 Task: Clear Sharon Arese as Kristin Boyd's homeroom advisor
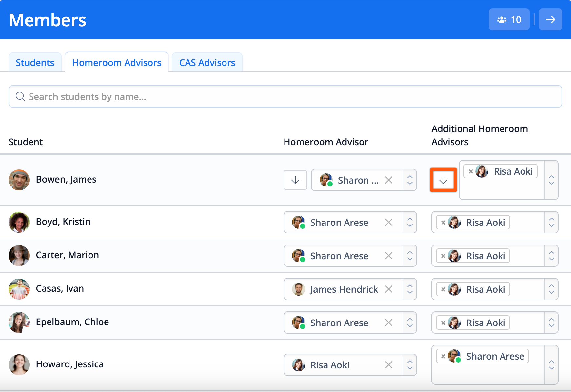(x=389, y=223)
